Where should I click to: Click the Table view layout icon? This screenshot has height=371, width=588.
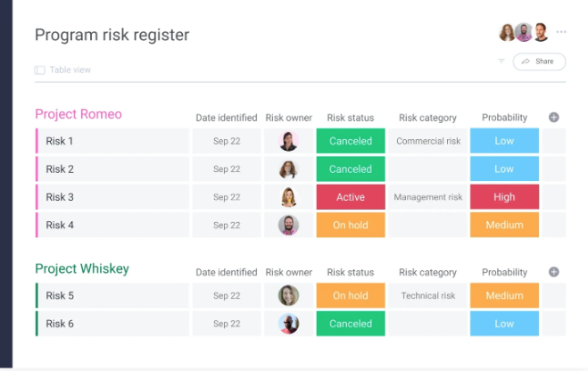click(40, 70)
